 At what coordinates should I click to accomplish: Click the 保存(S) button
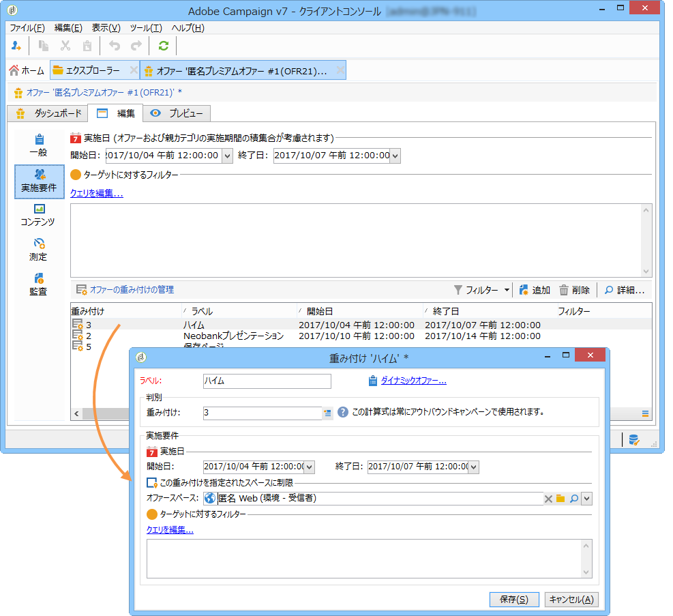[514, 600]
